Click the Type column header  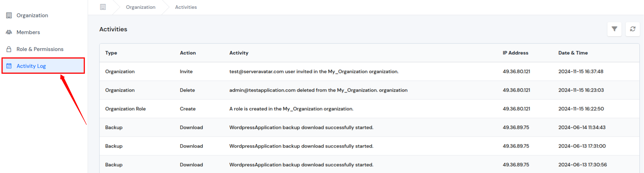pyautogui.click(x=111, y=53)
